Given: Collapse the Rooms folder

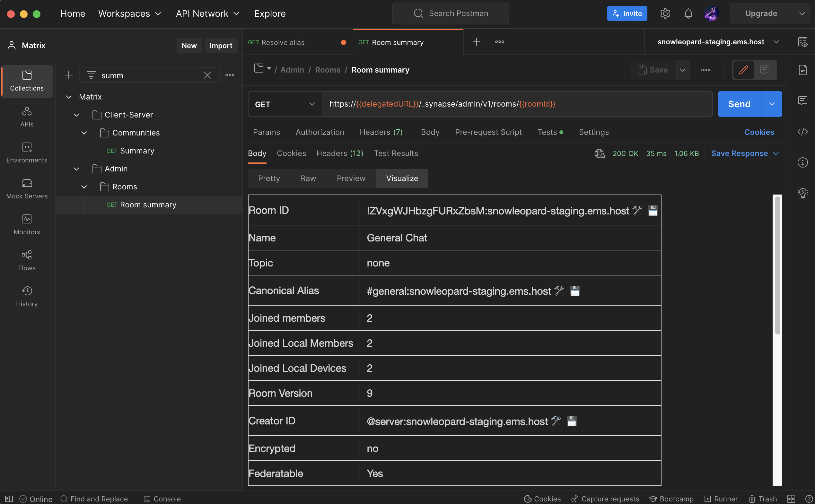Looking at the screenshot, I should [84, 187].
